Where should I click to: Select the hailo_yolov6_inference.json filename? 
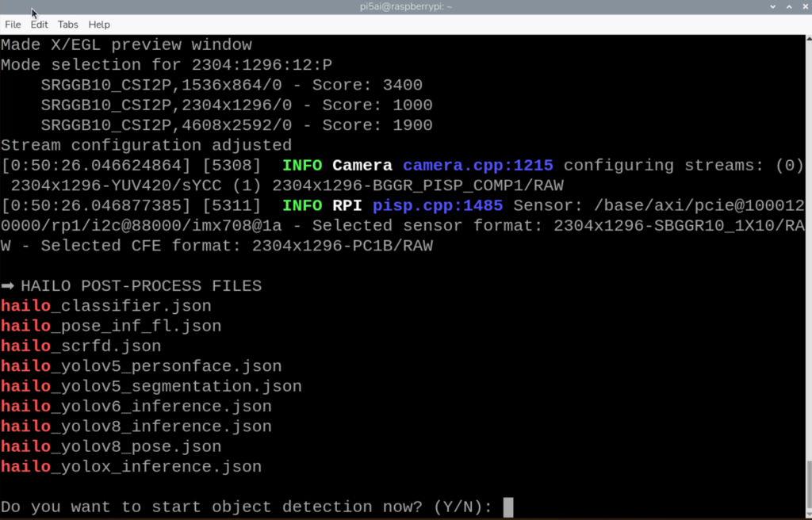coord(136,406)
